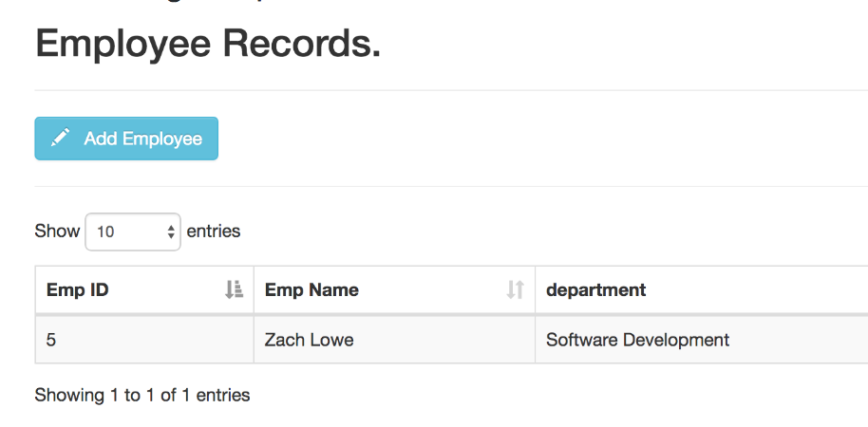The width and height of the screenshot is (868, 427).
Task: Click the entries dropdown arrow stepper
Action: [171, 232]
